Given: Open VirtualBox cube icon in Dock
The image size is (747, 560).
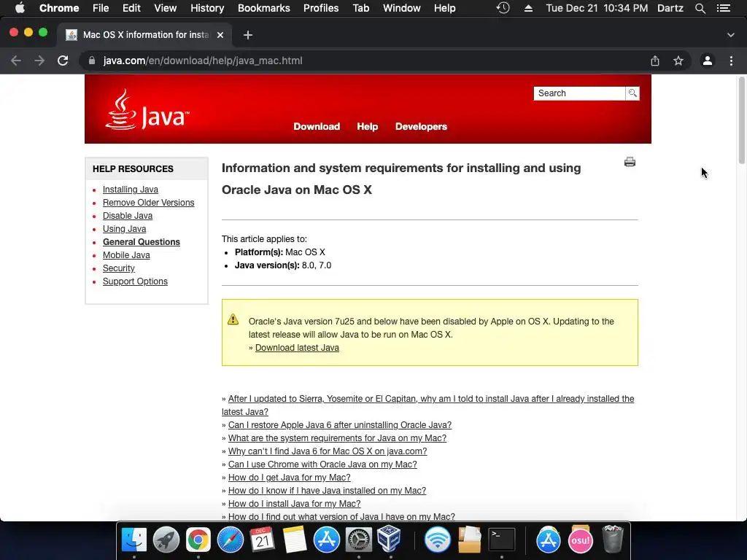Looking at the screenshot, I should click(x=390, y=539).
